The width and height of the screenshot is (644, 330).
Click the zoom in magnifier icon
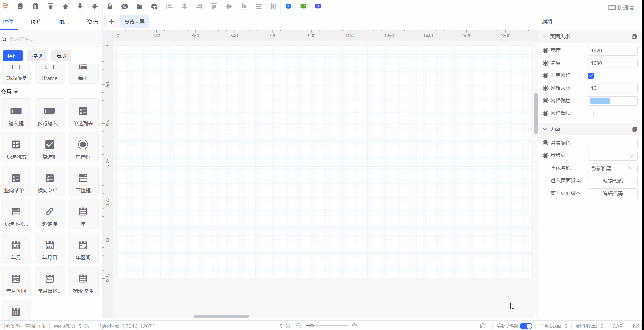click(355, 326)
